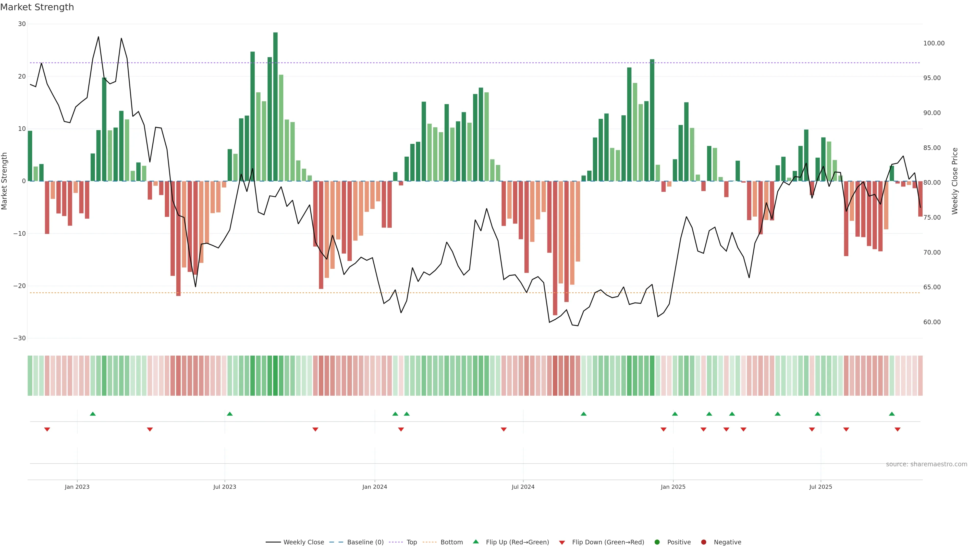The image size is (980, 551).
Task: Click the green Flip Up triangle in legend
Action: click(x=475, y=542)
